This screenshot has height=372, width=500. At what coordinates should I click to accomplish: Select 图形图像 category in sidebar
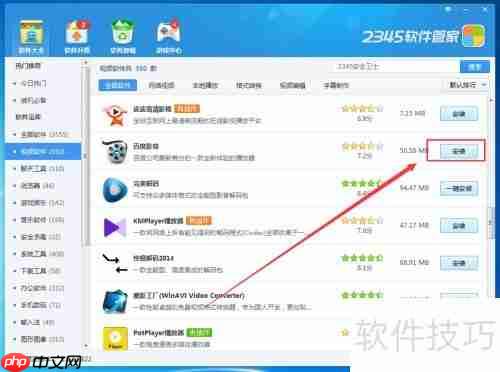click(42, 339)
